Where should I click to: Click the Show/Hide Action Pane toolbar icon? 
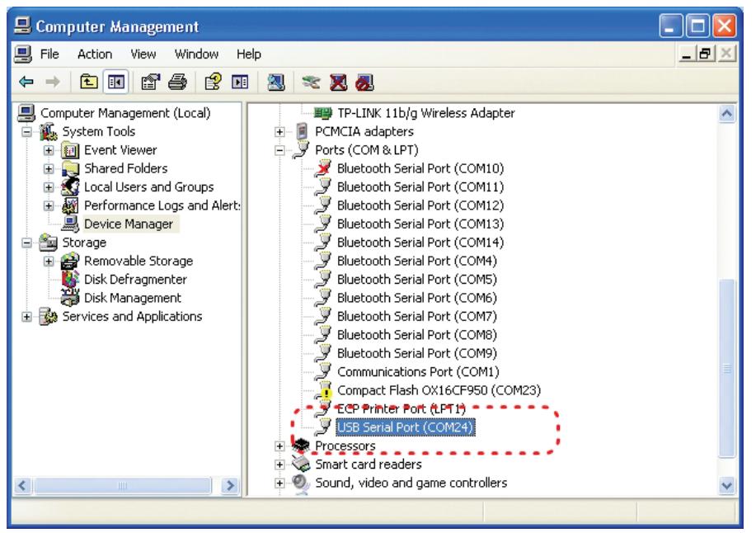click(240, 82)
